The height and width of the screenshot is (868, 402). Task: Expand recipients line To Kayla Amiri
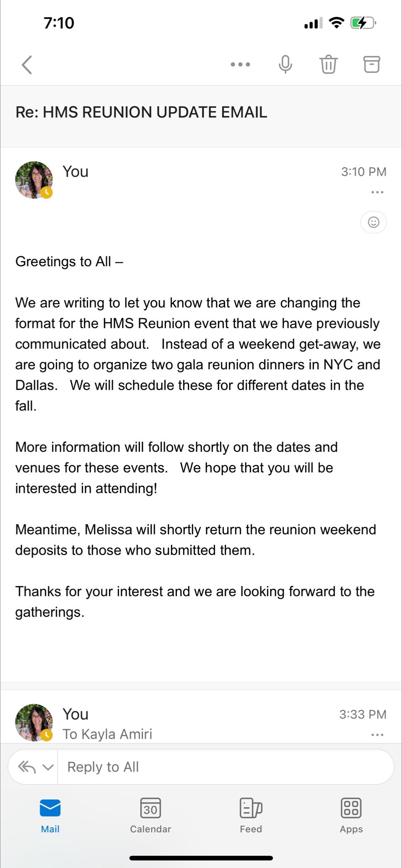click(107, 734)
